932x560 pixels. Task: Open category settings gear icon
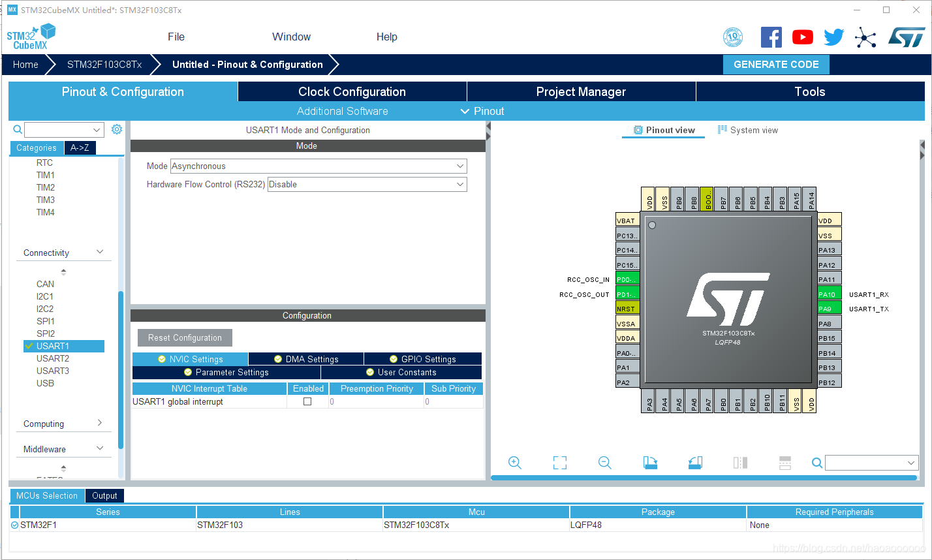tap(117, 129)
